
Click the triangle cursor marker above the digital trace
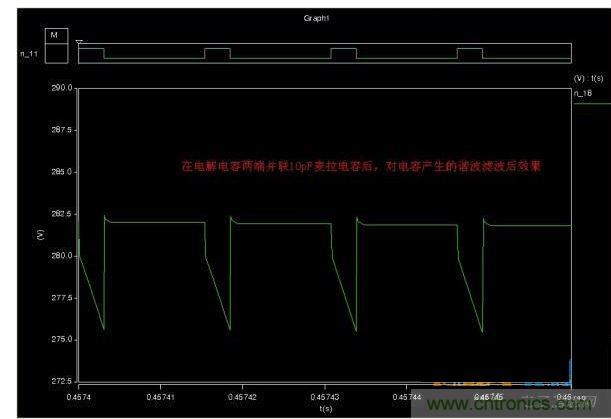(78, 43)
